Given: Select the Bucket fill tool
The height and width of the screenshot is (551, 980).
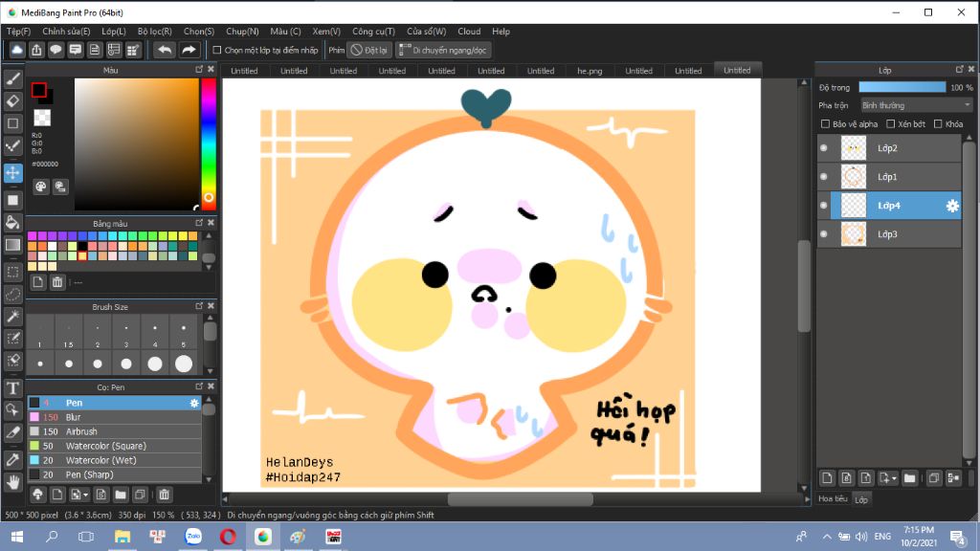Looking at the screenshot, I should (x=13, y=222).
